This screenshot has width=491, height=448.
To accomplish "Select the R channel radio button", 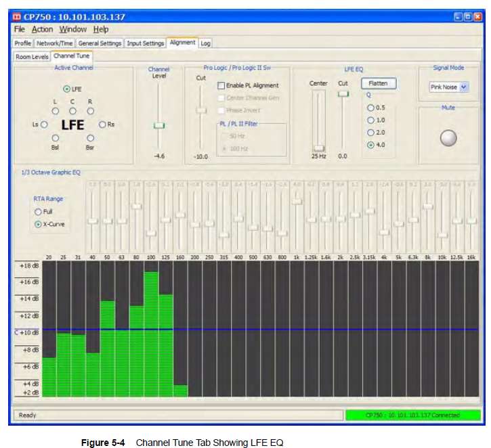I will [x=91, y=111].
